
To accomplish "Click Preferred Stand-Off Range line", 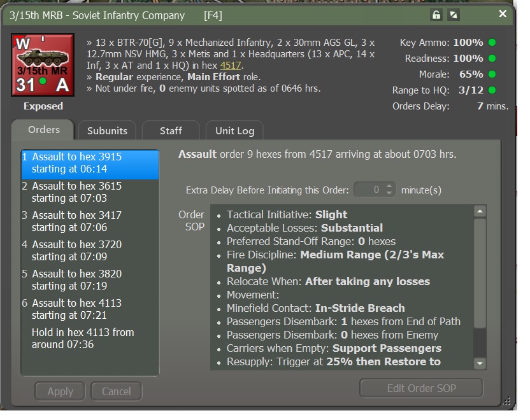I will coord(311,241).
